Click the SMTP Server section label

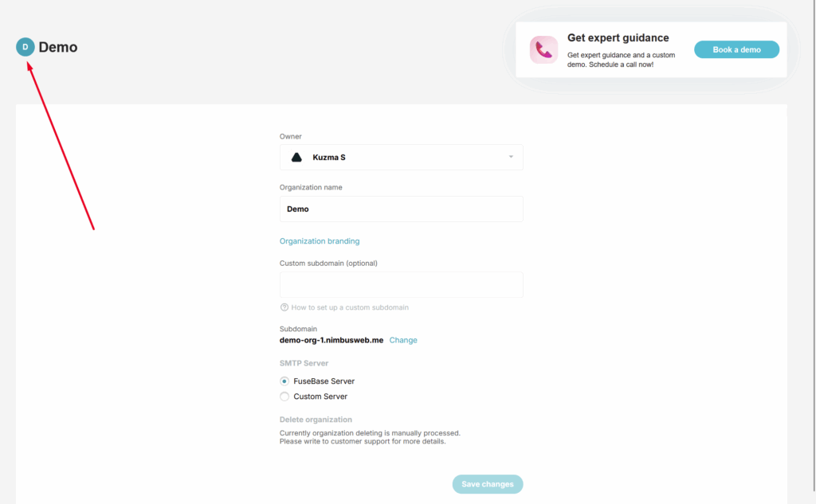coord(305,363)
